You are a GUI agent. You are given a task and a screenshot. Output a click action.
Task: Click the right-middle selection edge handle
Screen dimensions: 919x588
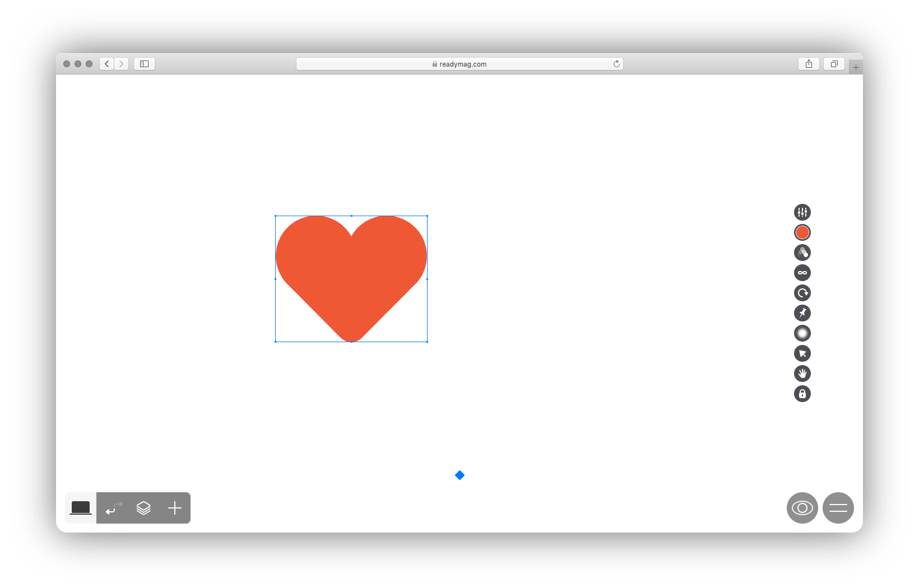point(428,279)
